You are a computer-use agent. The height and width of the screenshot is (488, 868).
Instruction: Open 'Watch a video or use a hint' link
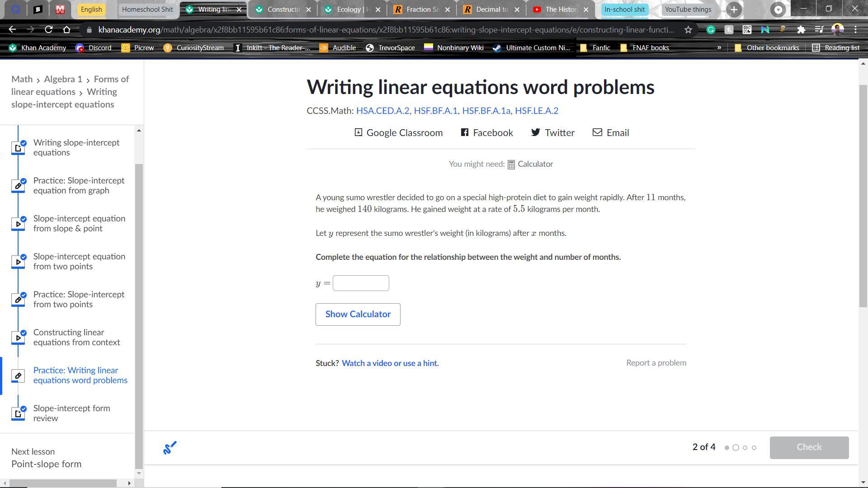coord(390,363)
